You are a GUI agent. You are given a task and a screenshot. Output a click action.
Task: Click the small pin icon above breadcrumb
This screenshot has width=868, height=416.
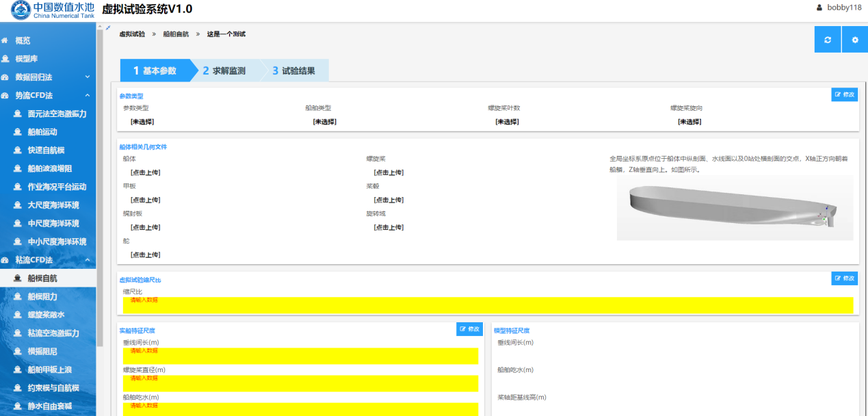tap(108, 28)
